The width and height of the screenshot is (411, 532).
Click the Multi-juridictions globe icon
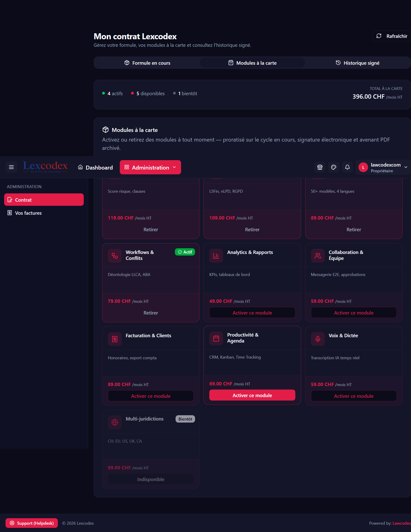pos(115,422)
